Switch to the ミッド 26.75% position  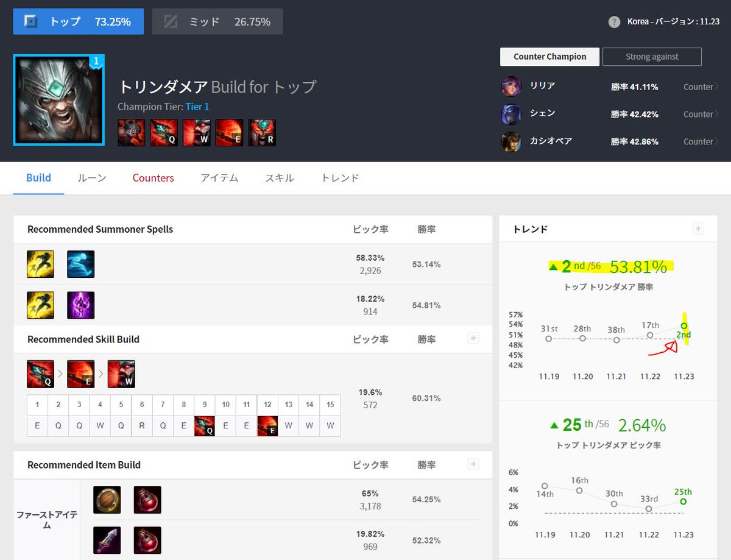(217, 21)
